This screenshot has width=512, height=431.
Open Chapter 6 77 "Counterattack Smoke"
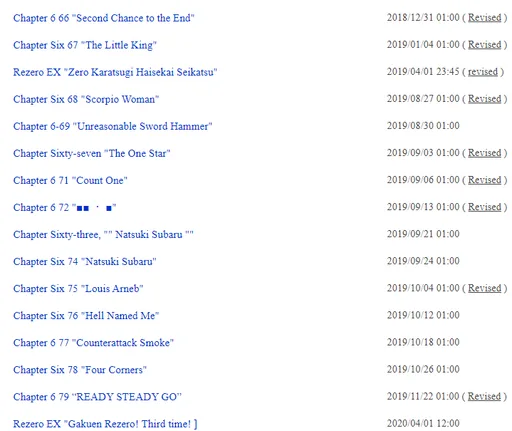point(93,342)
